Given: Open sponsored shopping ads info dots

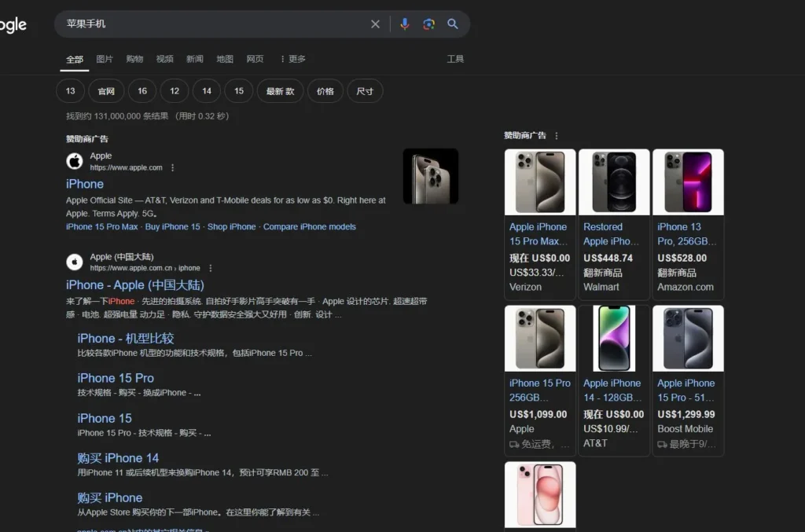Looking at the screenshot, I should (x=557, y=135).
